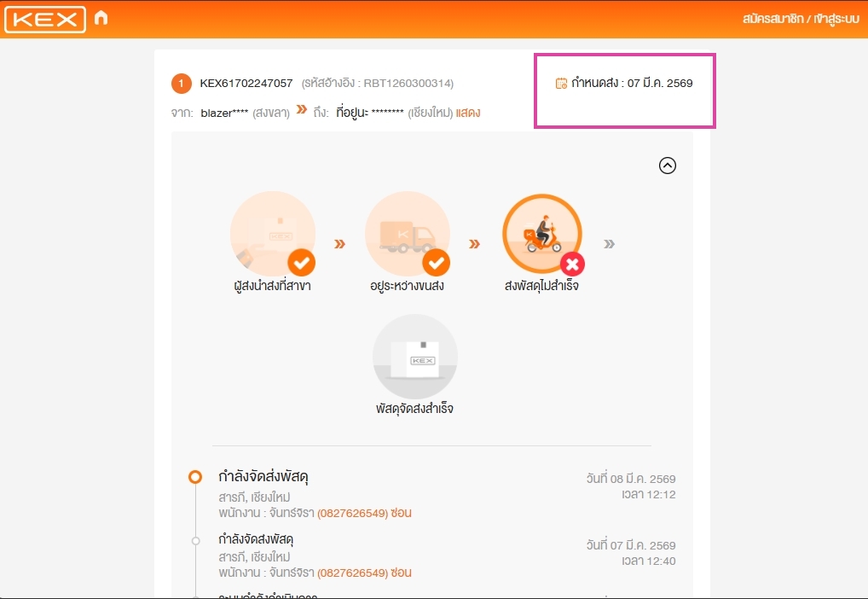
Task: Click the red X failed-delivery badge
Action: (572, 265)
